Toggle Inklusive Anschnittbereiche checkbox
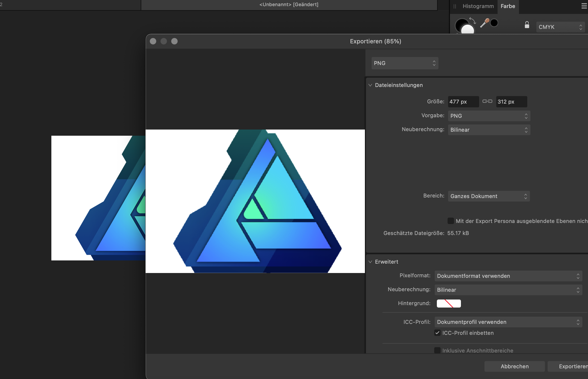The width and height of the screenshot is (588, 379). point(437,350)
